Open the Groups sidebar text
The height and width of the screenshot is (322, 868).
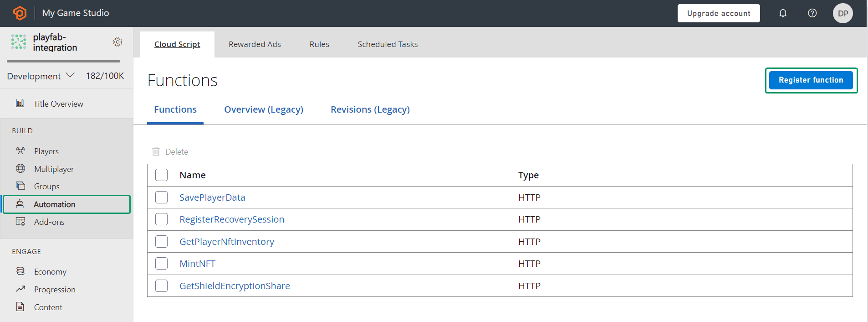47,187
